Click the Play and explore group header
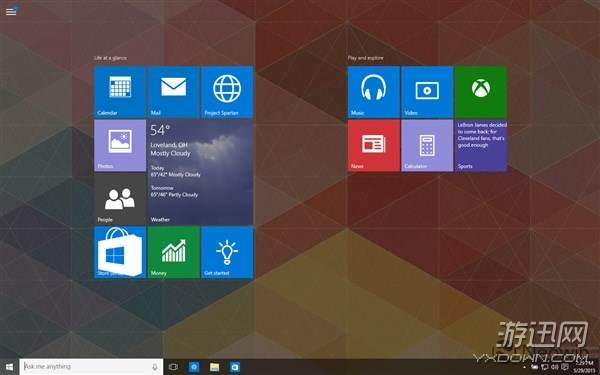This screenshot has width=600, height=375. 365,58
